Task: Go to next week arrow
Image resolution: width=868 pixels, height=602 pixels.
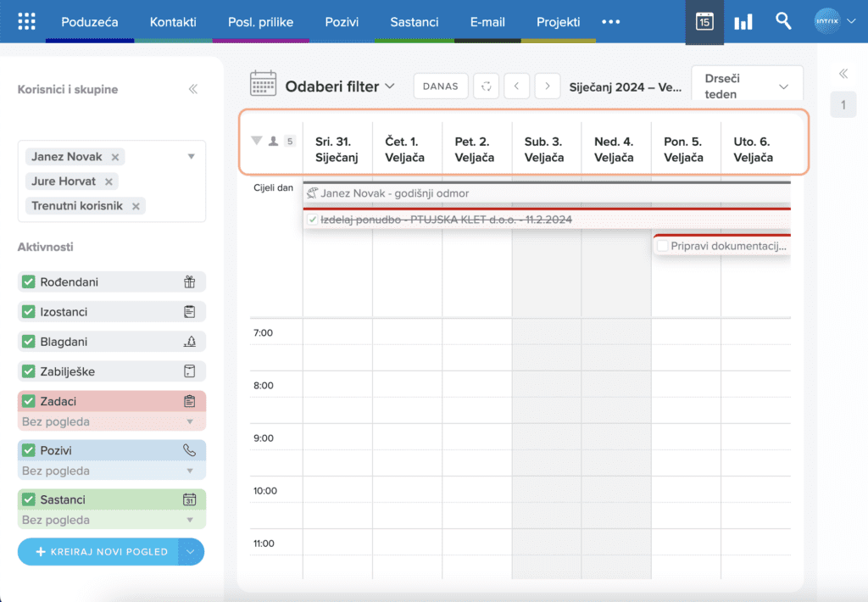Action: click(x=548, y=86)
